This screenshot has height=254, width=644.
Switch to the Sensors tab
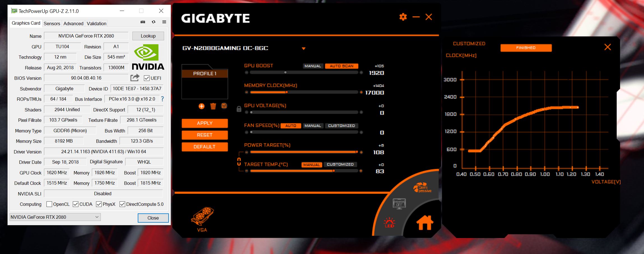coord(52,24)
